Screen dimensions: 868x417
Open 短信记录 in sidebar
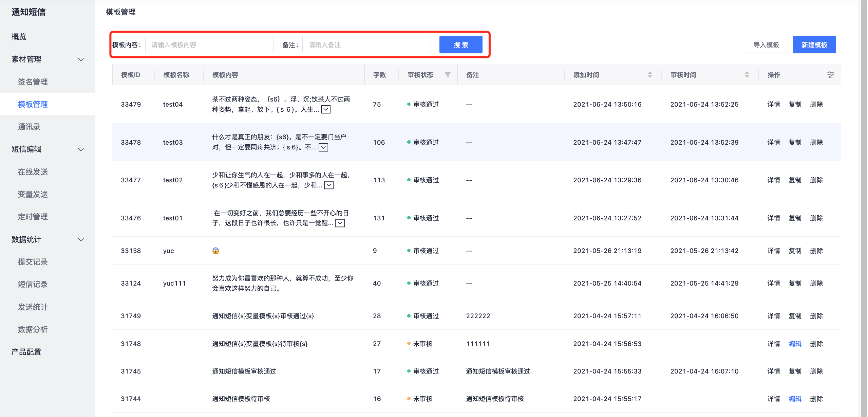33,284
